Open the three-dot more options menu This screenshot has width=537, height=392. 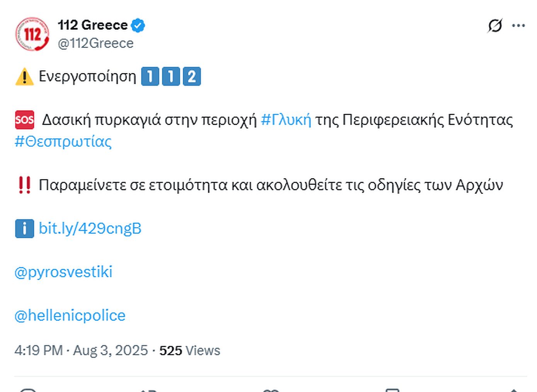click(x=518, y=26)
